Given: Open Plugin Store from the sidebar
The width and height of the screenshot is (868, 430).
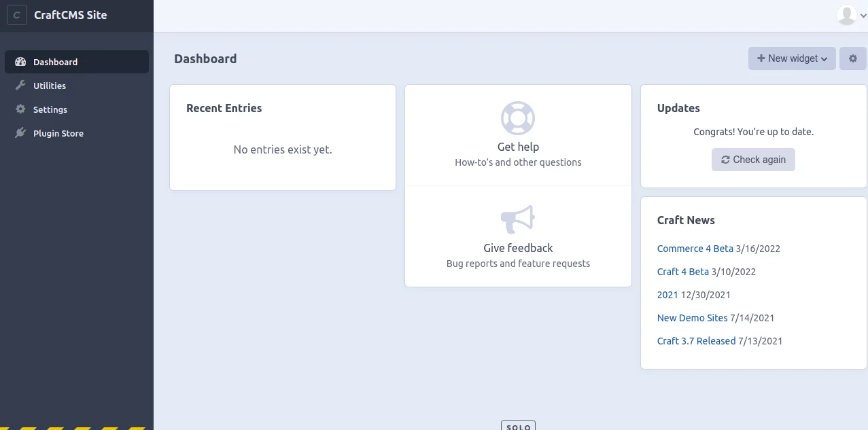Looking at the screenshot, I should click(77, 133).
